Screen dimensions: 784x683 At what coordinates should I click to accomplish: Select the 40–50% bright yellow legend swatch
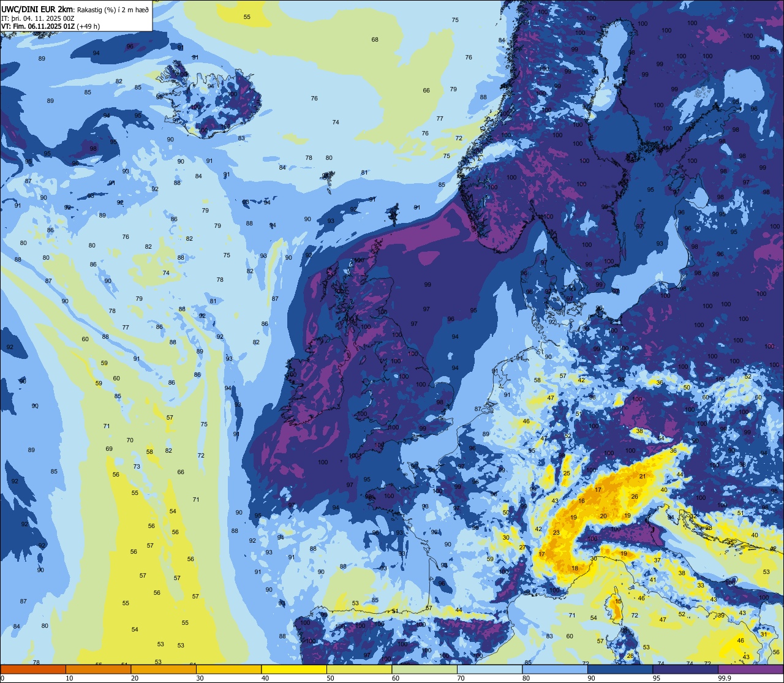click(x=294, y=669)
